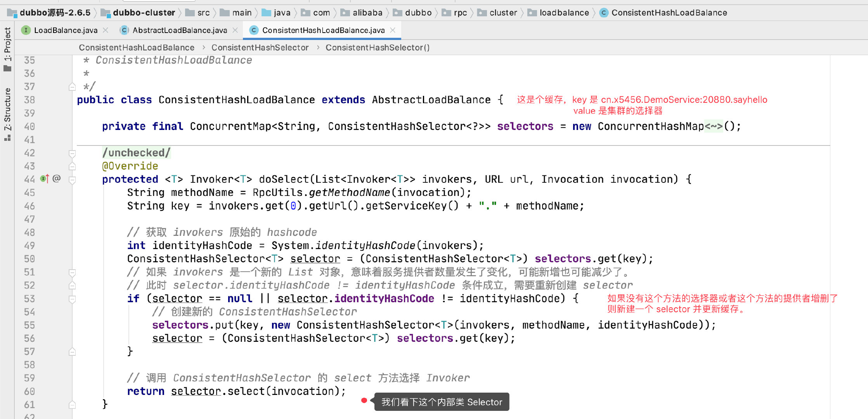Click line number 60 in the gutter

tap(29, 391)
